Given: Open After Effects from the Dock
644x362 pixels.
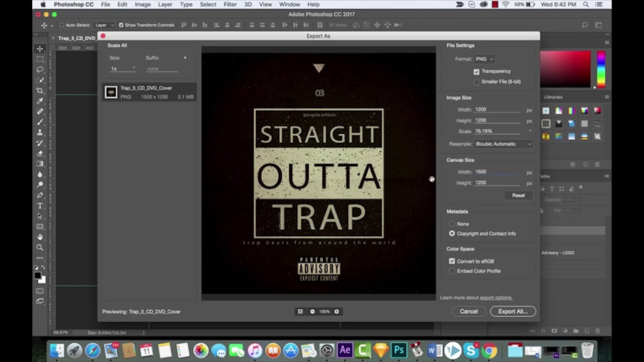Looking at the screenshot, I should pyautogui.click(x=345, y=350).
